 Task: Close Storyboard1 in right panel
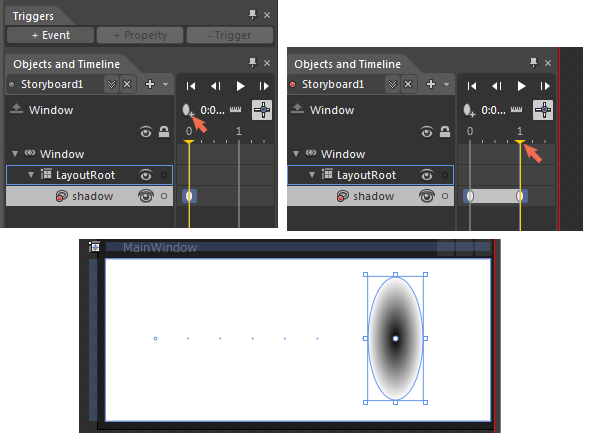[x=408, y=84]
